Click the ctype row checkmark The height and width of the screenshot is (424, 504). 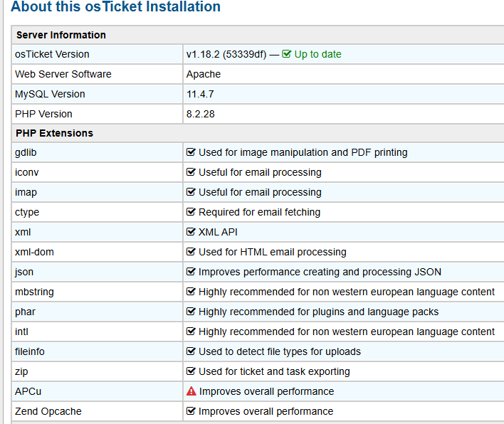(x=191, y=212)
